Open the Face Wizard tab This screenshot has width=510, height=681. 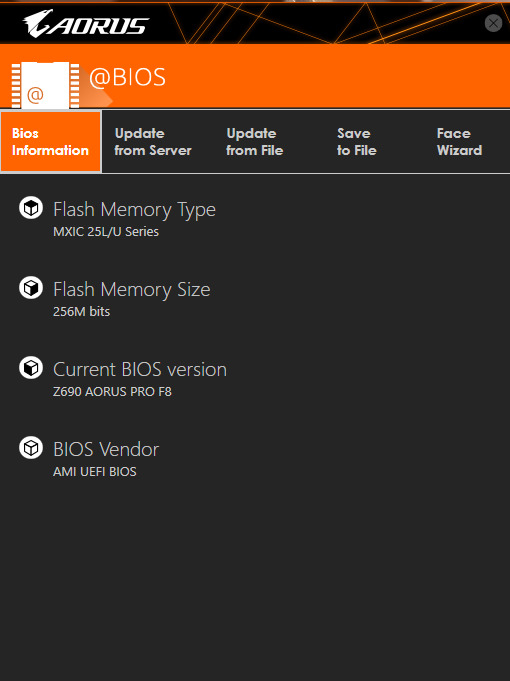[x=459, y=142]
